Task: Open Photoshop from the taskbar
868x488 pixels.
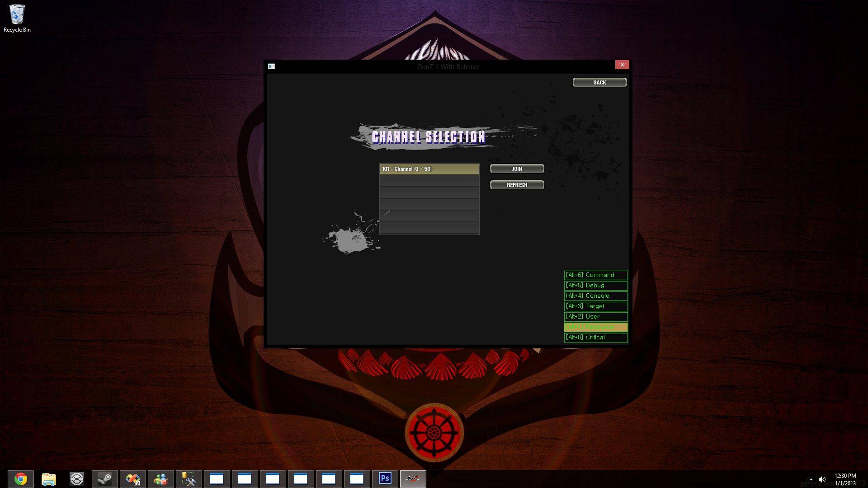Action: pos(385,479)
